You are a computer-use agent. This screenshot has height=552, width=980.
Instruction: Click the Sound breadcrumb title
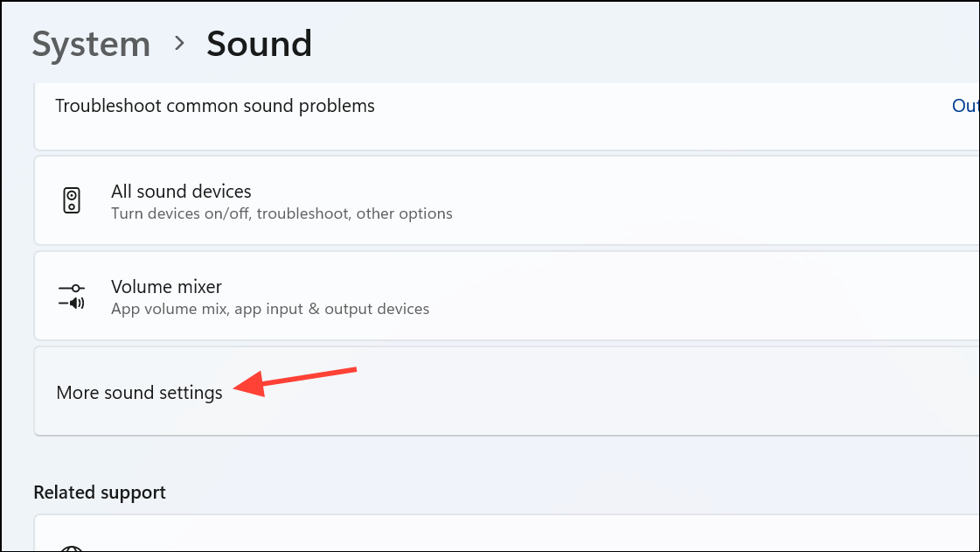(x=259, y=43)
